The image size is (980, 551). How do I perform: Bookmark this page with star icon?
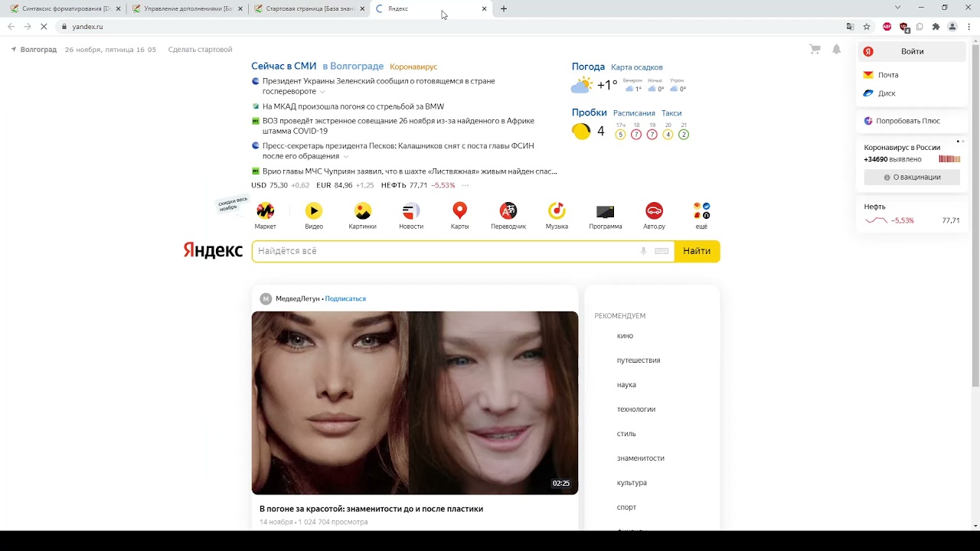(867, 26)
